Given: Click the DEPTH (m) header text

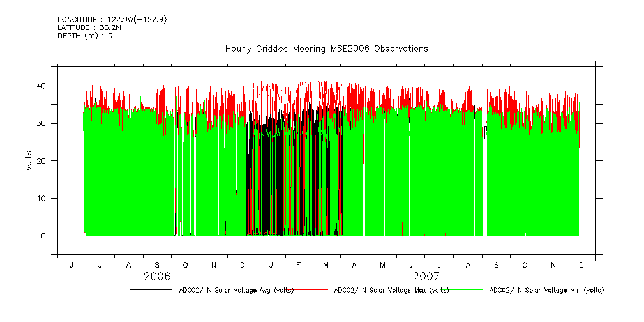Looking at the screenshot, I should tap(85, 36).
